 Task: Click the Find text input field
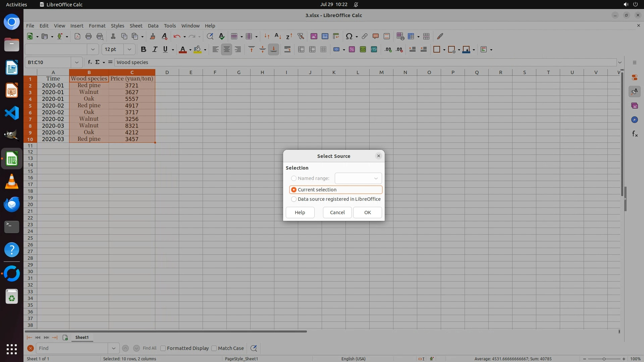click(x=72, y=348)
